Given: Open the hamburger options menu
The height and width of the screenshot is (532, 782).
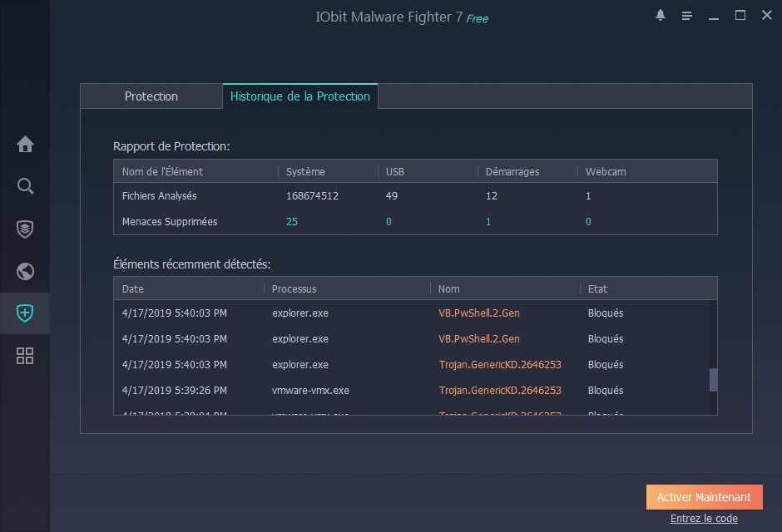Looking at the screenshot, I should (686, 16).
